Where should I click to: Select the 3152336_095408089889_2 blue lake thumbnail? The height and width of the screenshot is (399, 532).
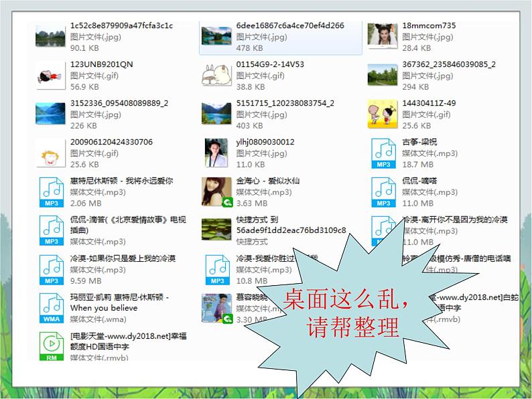[x=50, y=114]
